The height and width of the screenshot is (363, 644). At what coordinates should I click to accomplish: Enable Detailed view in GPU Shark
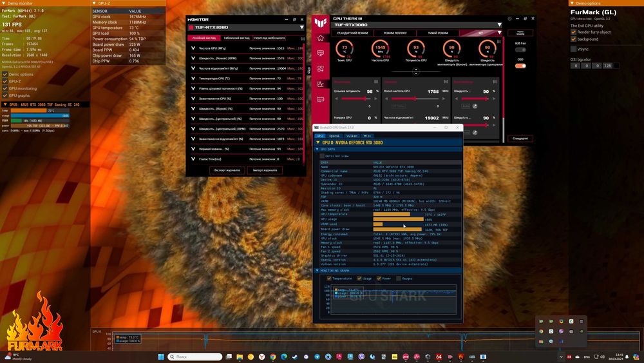(322, 156)
